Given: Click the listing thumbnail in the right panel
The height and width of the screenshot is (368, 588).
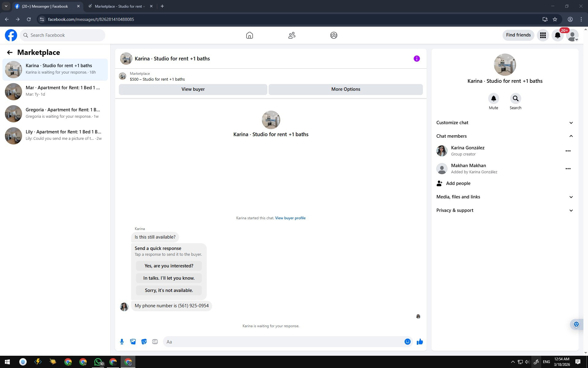Looking at the screenshot, I should [505, 65].
